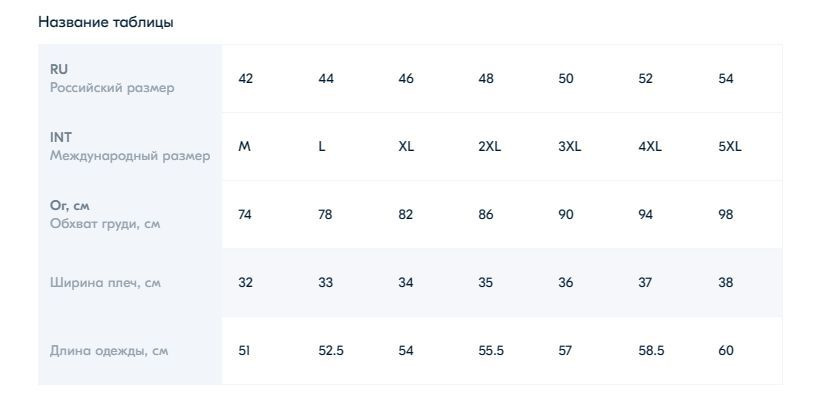Click international size XL cell
This screenshot has height=413, width=817.
click(x=406, y=147)
